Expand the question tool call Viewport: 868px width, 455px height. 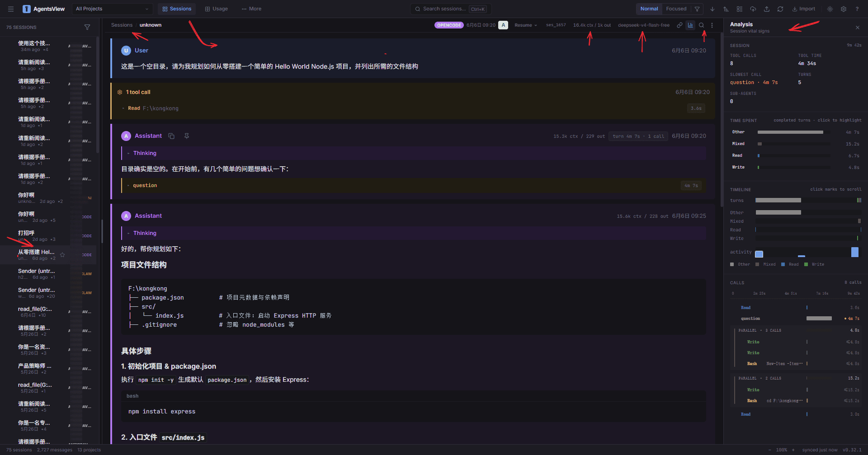413,186
